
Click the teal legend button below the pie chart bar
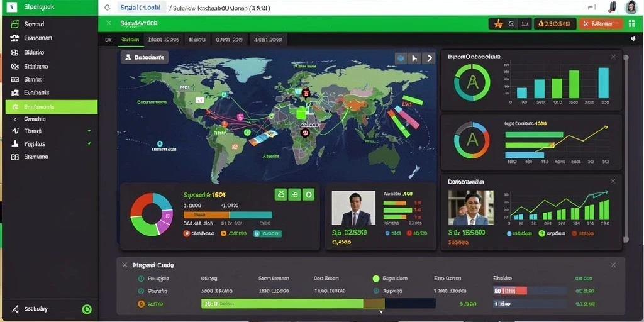click(x=267, y=233)
